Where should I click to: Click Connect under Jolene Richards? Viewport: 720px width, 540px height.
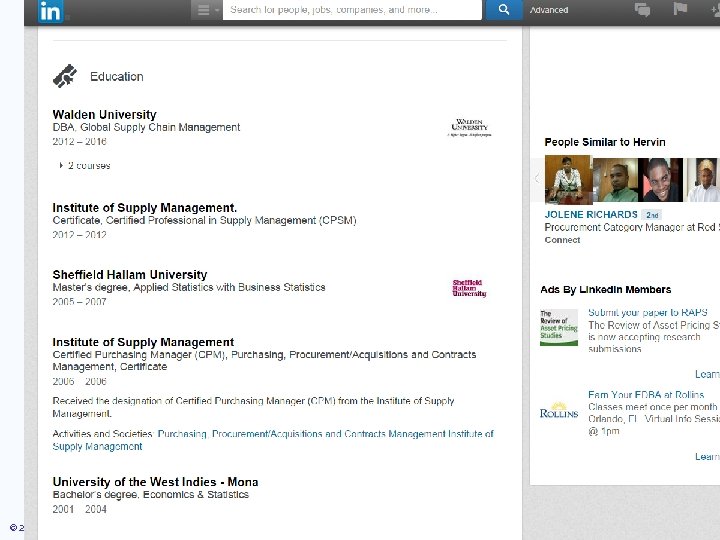pos(563,240)
